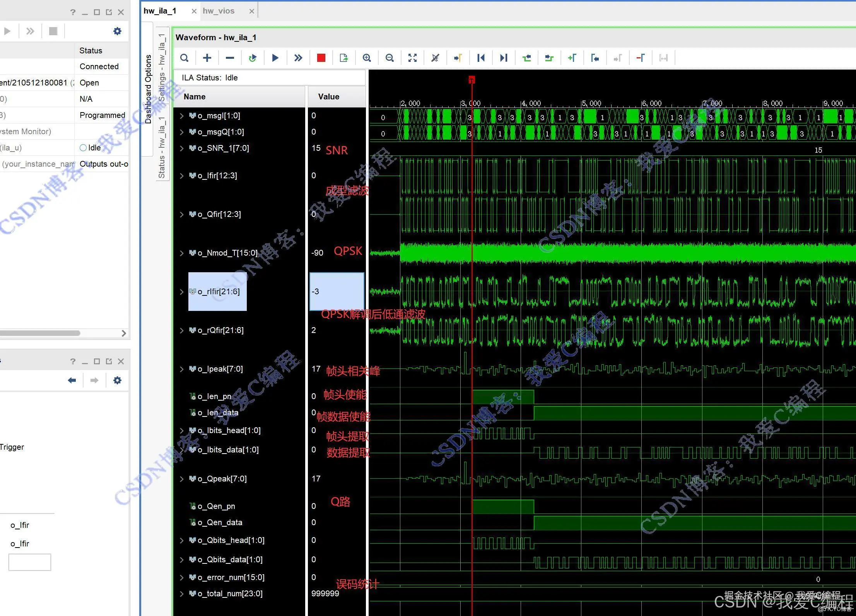Click the Add signal plus button

tap(207, 58)
